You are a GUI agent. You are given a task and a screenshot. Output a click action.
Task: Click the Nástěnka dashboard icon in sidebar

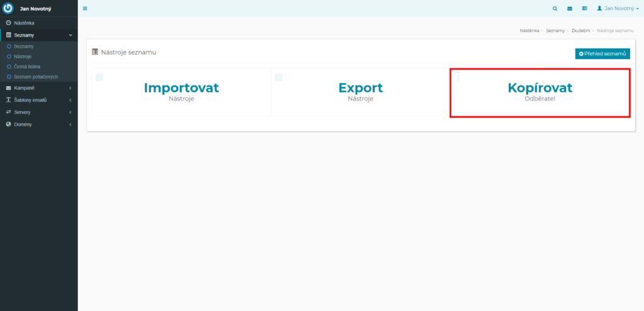point(8,23)
